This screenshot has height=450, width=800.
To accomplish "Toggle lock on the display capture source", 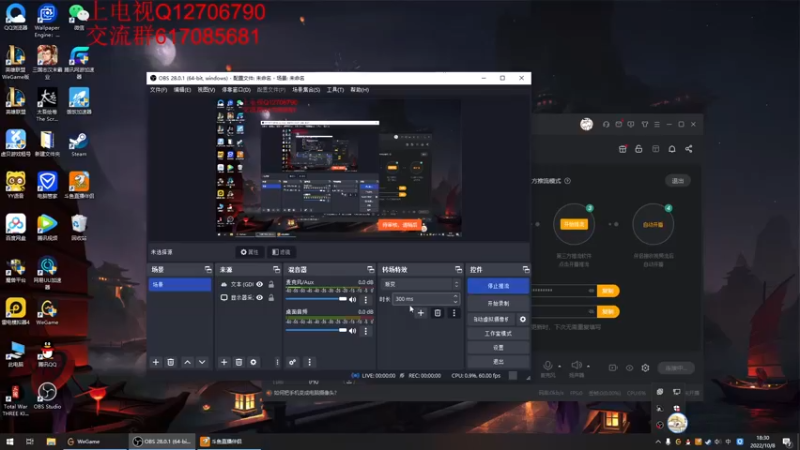I will coord(271,297).
